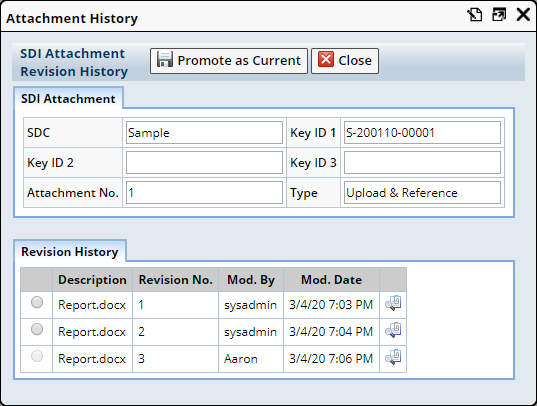Viewport: 537px width, 406px height.
Task: Click the pop-out window icon
Action: tap(499, 15)
